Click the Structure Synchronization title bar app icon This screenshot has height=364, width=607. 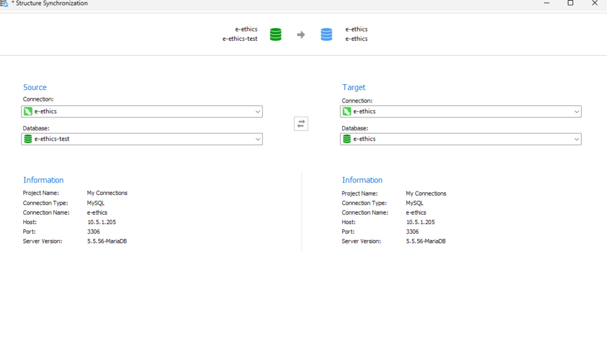point(4,4)
